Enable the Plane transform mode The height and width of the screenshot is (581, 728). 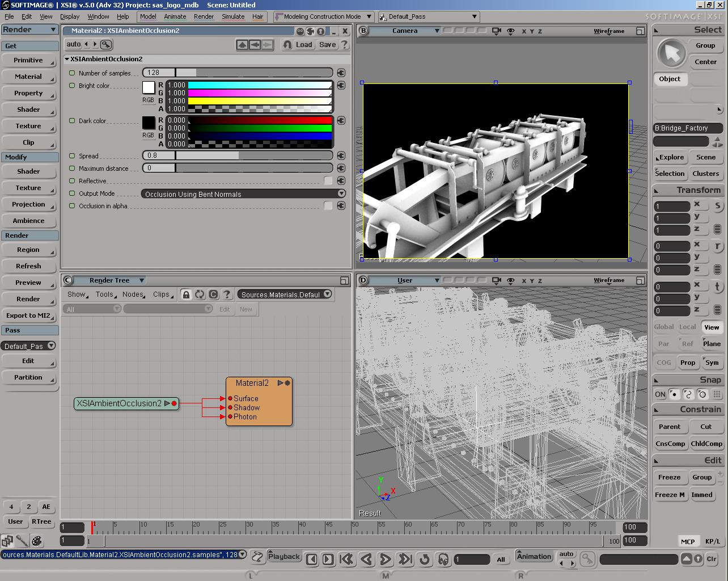(x=712, y=343)
